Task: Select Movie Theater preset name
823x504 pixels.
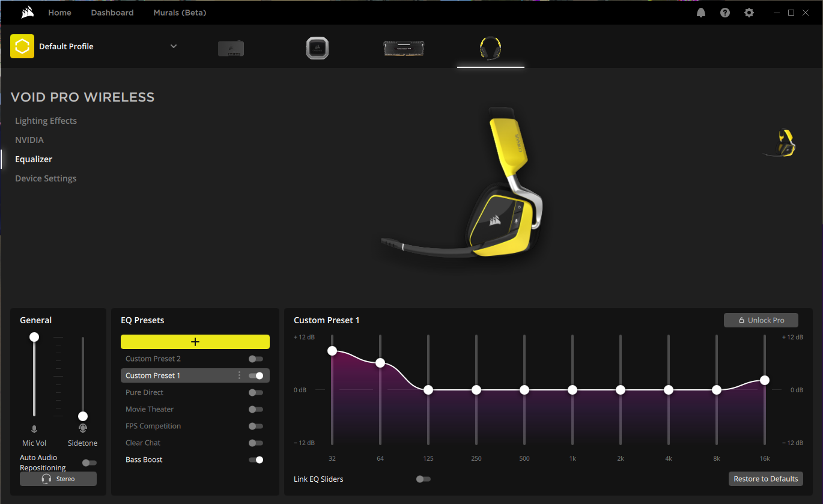Action: [x=150, y=409]
